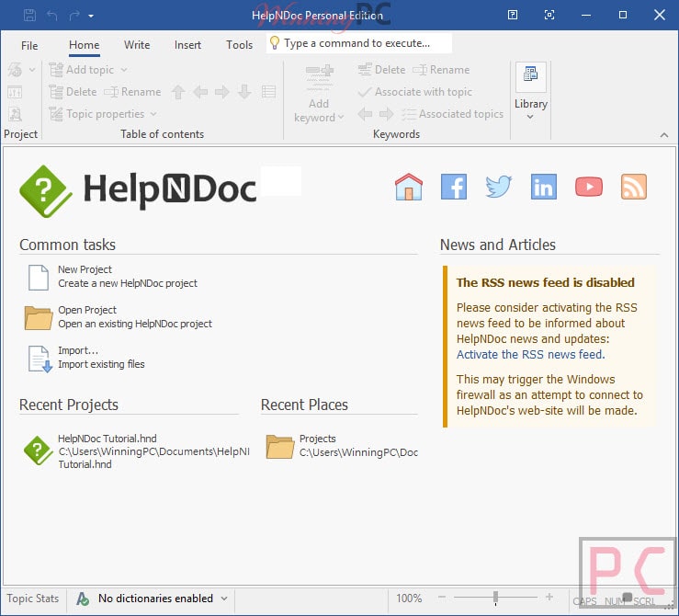679x616 pixels.
Task: Move keyword right in Keywords group
Action: click(386, 114)
